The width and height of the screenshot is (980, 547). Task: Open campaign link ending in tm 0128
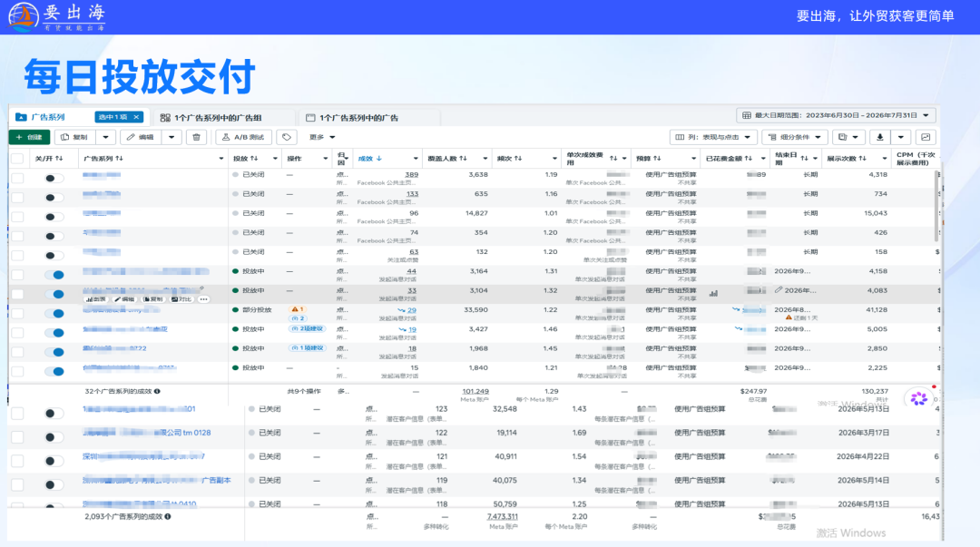coord(147,433)
